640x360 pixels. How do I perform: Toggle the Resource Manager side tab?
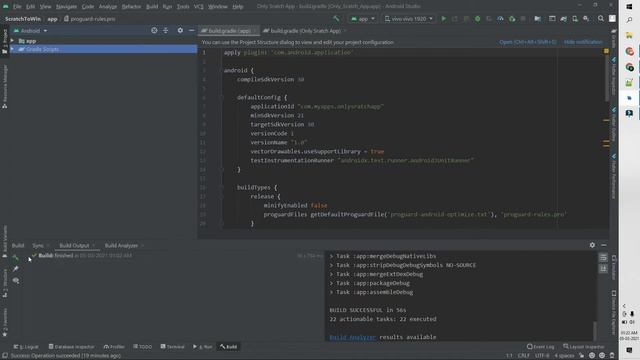(x=4, y=87)
